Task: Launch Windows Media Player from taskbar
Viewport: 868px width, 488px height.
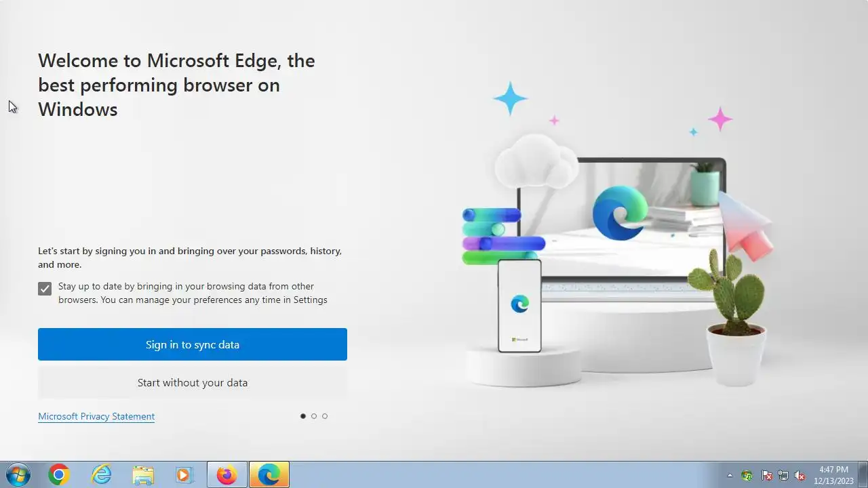Action: click(x=184, y=474)
